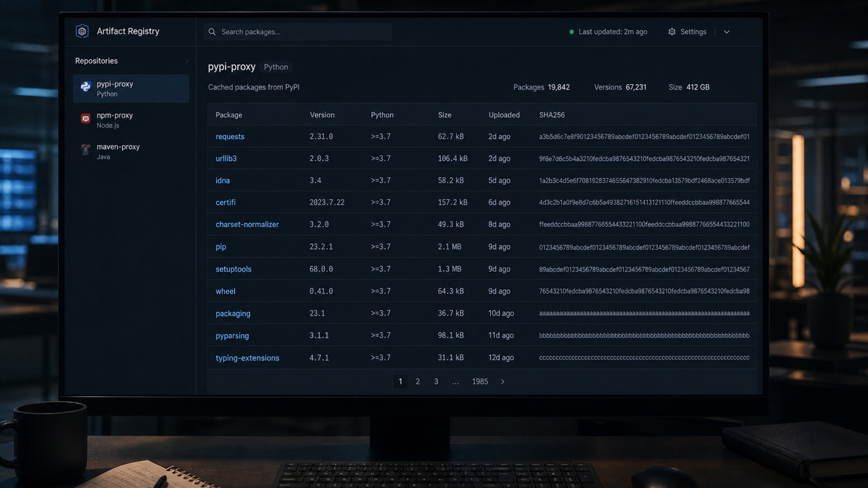Click the Size 412 GB stat

click(689, 87)
